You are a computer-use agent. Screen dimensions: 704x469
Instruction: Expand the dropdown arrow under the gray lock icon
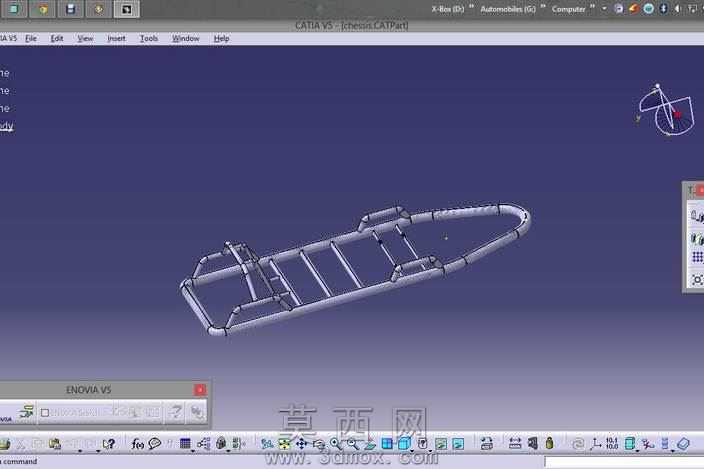[228, 450]
